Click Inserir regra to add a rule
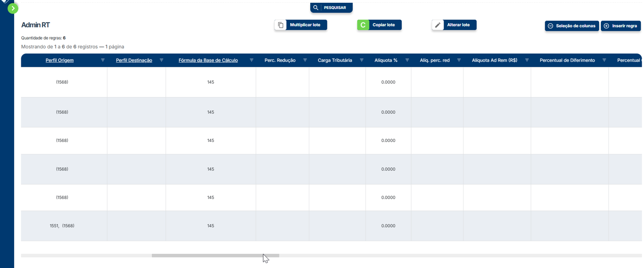 point(620,26)
